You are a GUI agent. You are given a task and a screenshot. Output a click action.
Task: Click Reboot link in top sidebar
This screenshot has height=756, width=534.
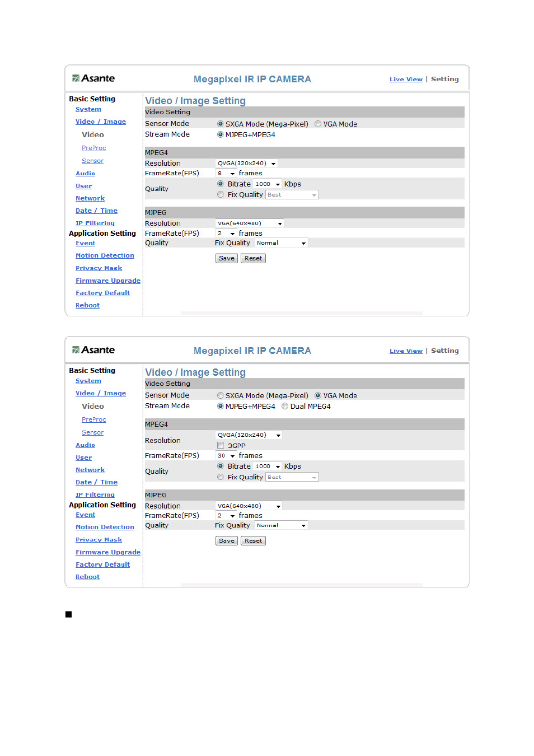(87, 305)
